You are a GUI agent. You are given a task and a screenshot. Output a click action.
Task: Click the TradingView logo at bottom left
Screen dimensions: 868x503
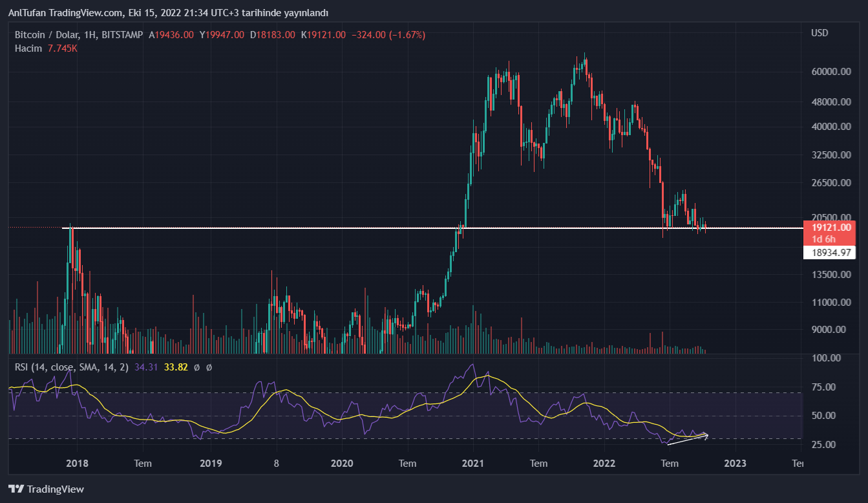[46, 489]
